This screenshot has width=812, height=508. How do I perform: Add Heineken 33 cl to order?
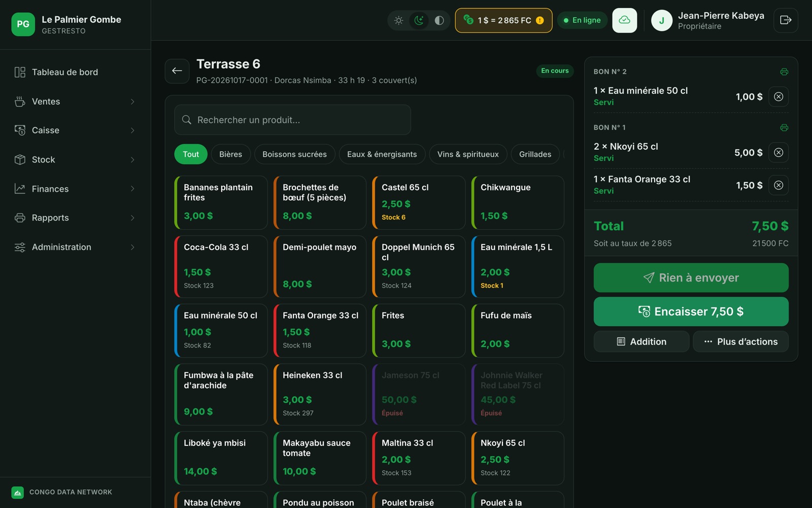(320, 394)
